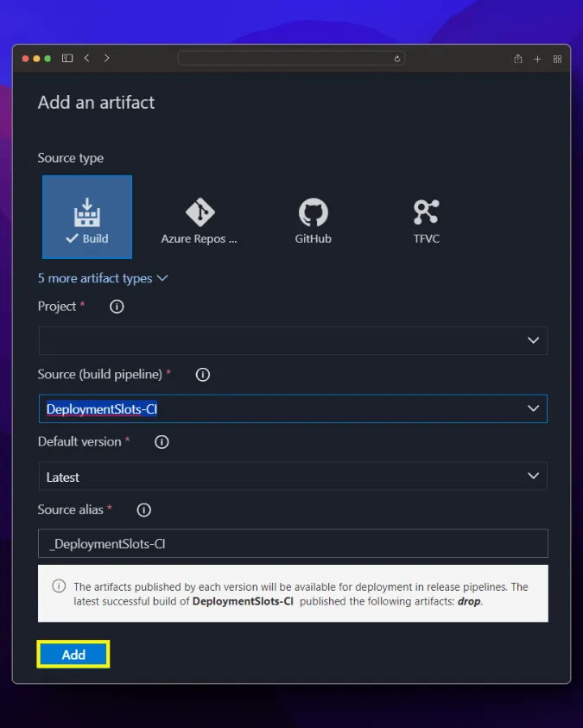Image resolution: width=583 pixels, height=728 pixels.
Task: Open the Default version dropdown
Action: click(293, 477)
